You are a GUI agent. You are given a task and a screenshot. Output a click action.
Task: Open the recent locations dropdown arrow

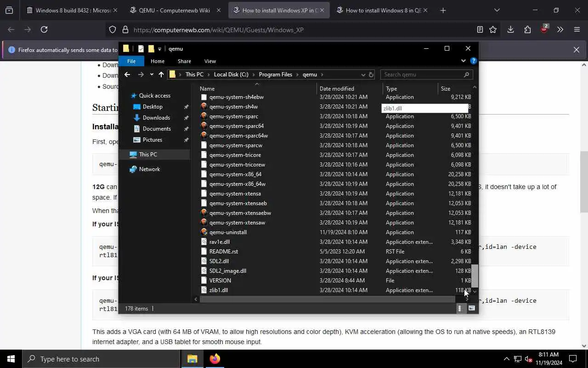tap(152, 75)
